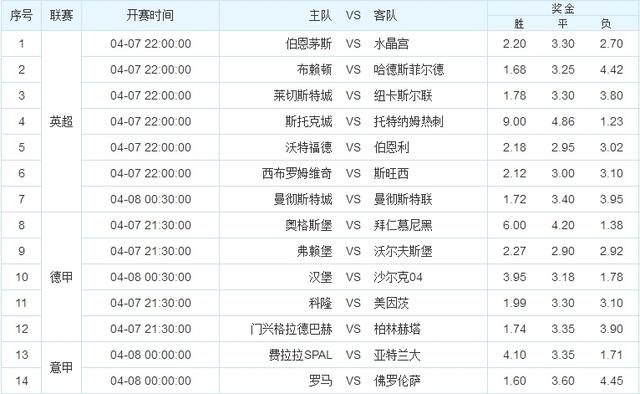Click the 开赛时间 column header

pyautogui.click(x=150, y=16)
